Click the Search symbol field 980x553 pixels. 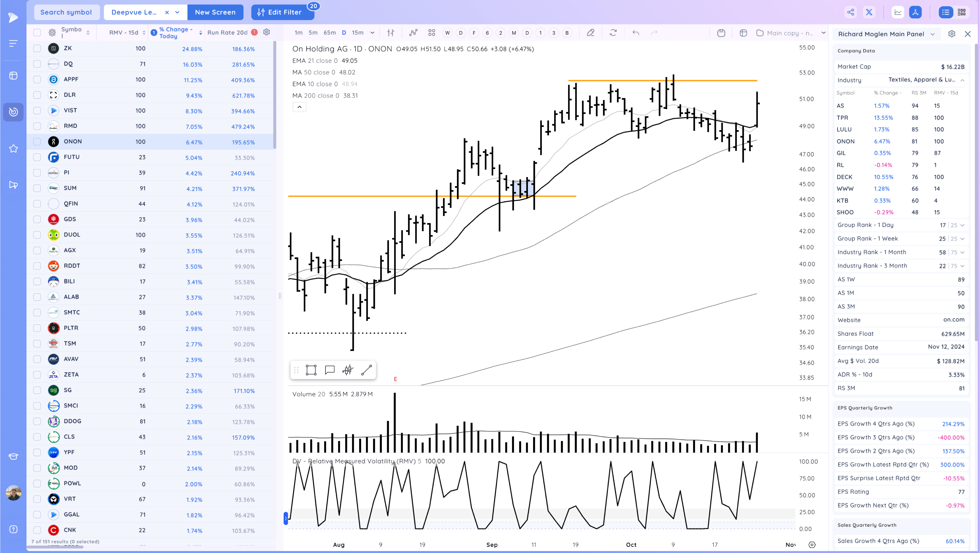tap(66, 12)
